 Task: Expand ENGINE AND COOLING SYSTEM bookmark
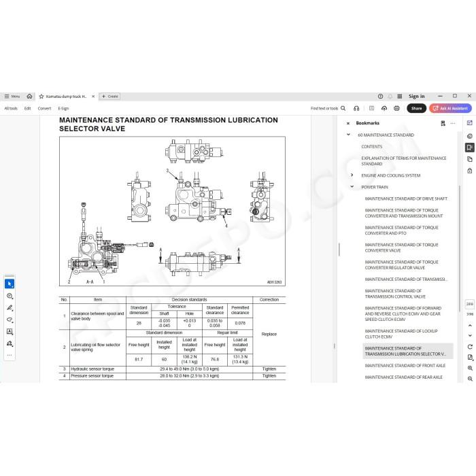352,175
